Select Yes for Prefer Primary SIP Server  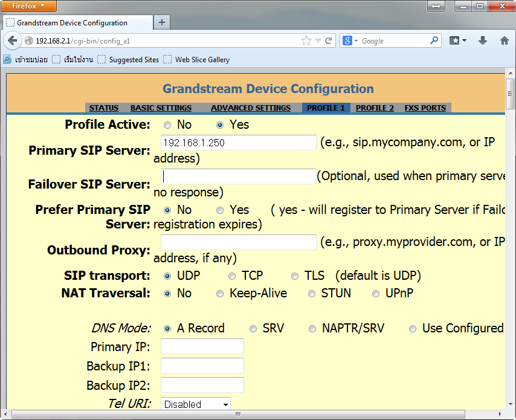tap(220, 210)
